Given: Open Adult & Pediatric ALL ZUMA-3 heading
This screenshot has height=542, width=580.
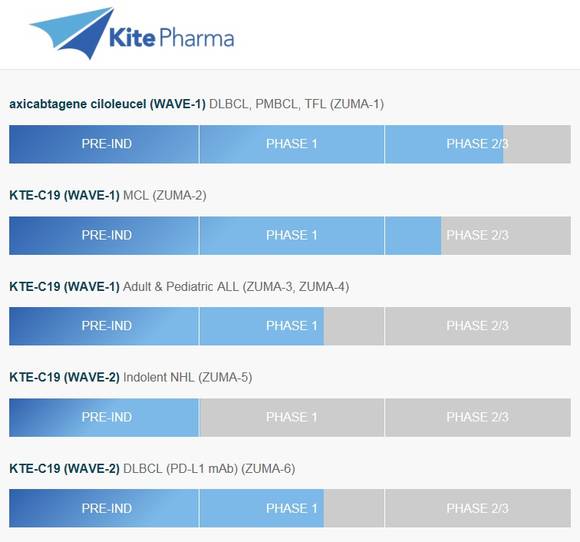Looking at the screenshot, I should [x=179, y=287].
